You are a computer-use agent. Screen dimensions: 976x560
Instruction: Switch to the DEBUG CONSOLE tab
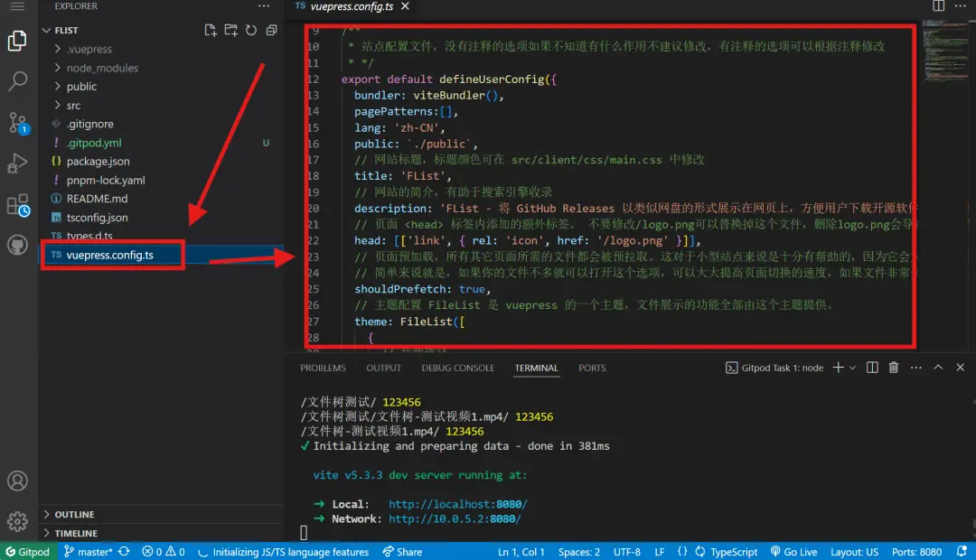(x=457, y=368)
